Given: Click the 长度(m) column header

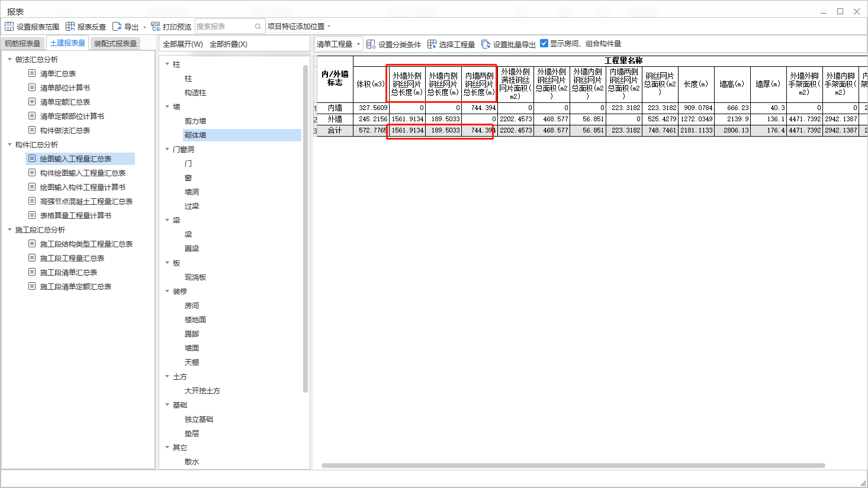Looking at the screenshot, I should coord(696,84).
